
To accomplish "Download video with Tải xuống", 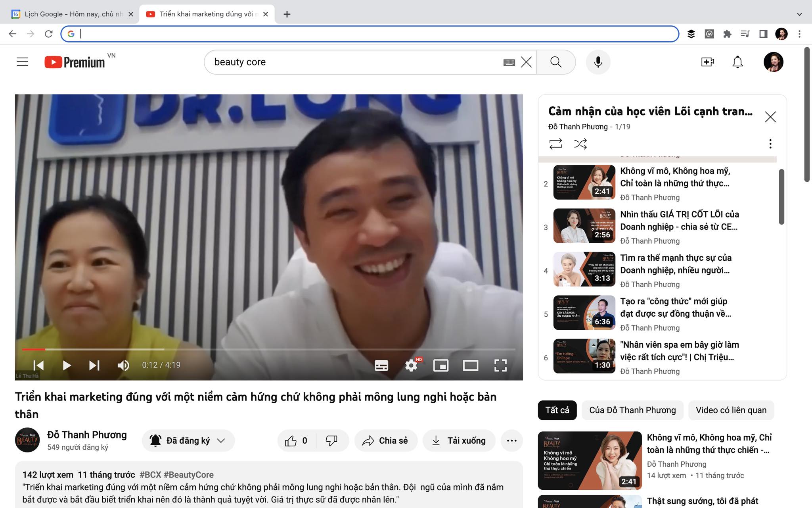I will pos(459,441).
